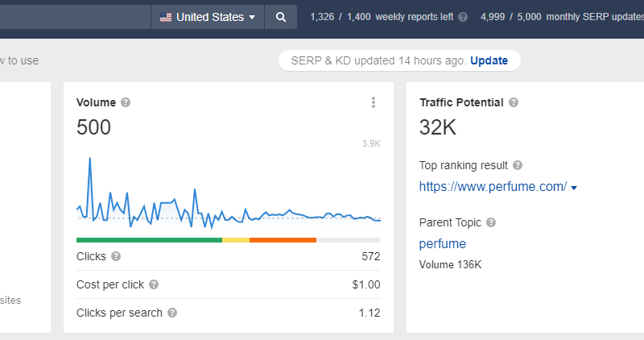
Task: Click the green segment of the clicks bar
Action: 149,239
